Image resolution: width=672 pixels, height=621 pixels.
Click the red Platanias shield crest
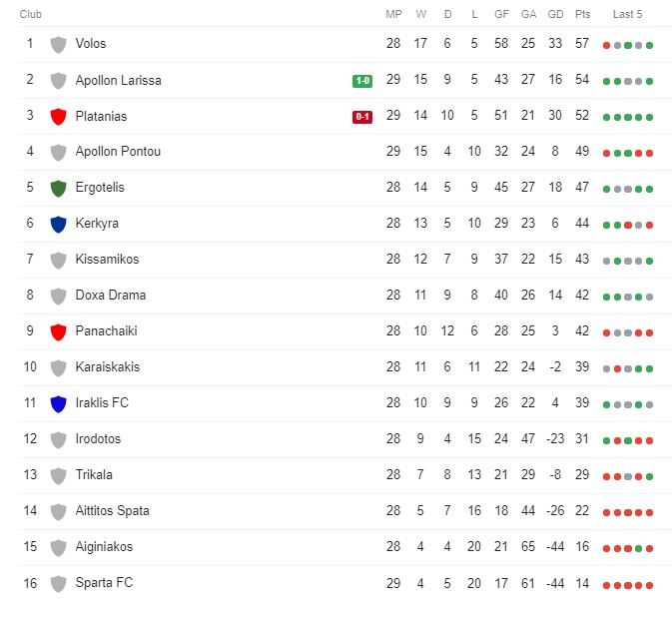click(58, 117)
